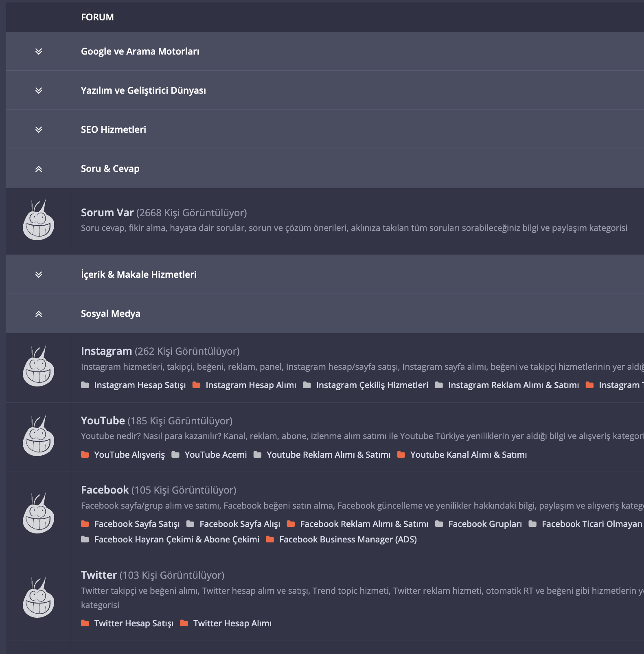This screenshot has height=654, width=644.
Task: Open the Instagram forum title link
Action: click(x=106, y=351)
